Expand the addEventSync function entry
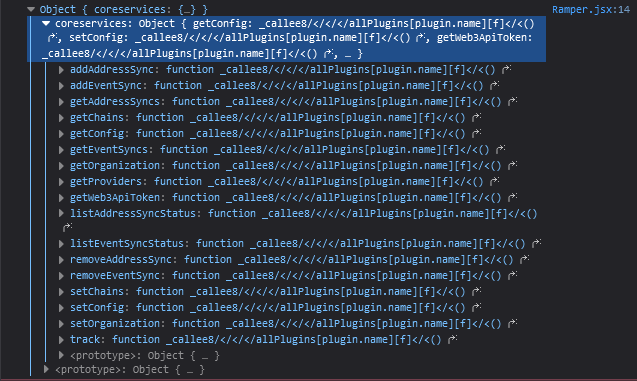 click(x=61, y=86)
